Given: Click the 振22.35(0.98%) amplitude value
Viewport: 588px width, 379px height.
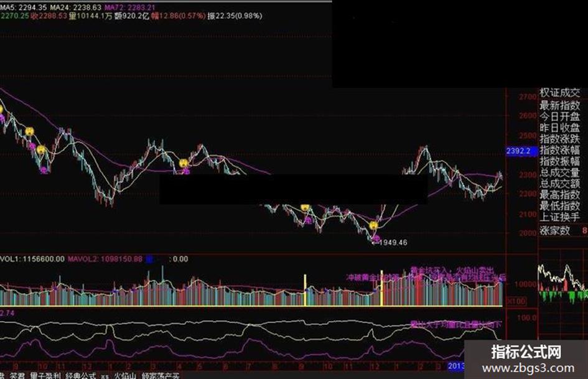Looking at the screenshot, I should point(235,16).
